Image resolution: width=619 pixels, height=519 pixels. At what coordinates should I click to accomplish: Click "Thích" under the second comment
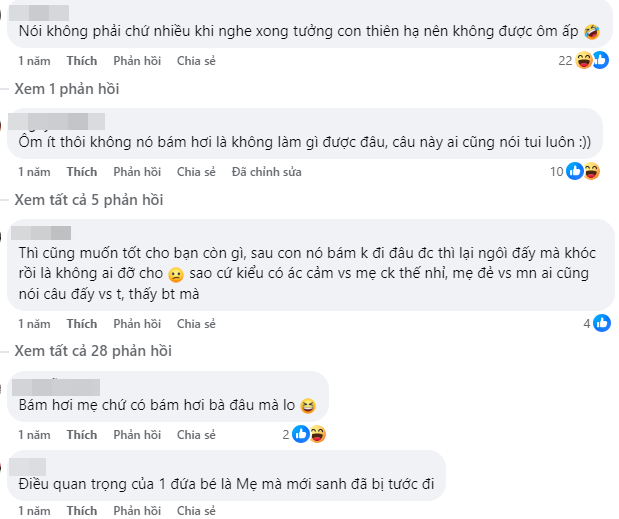(82, 172)
